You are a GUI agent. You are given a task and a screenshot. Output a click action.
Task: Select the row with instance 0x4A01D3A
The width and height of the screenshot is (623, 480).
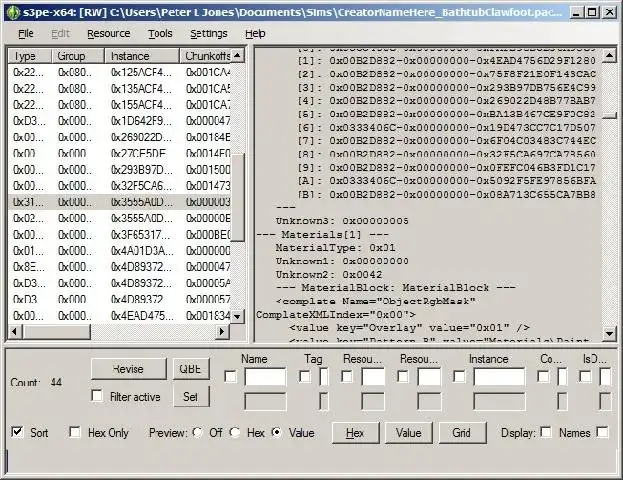[119, 251]
